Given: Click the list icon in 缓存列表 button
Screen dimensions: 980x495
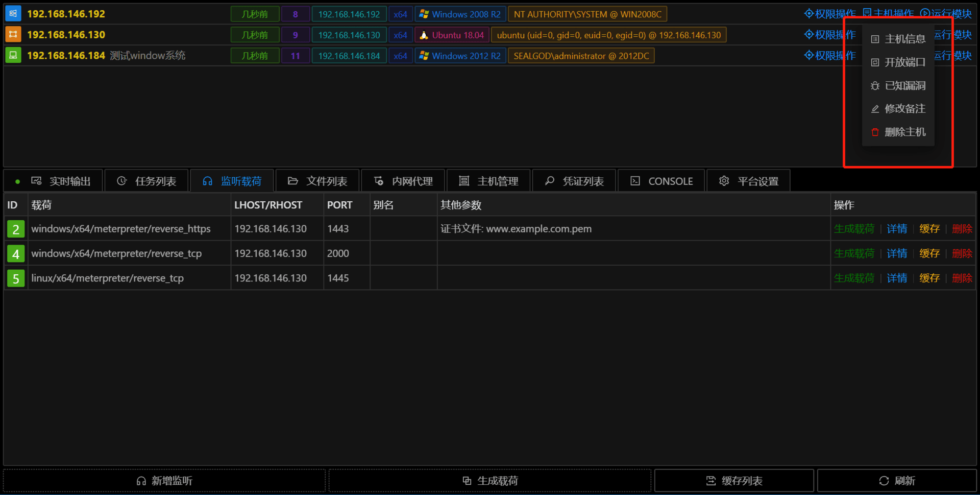Looking at the screenshot, I should click(711, 481).
